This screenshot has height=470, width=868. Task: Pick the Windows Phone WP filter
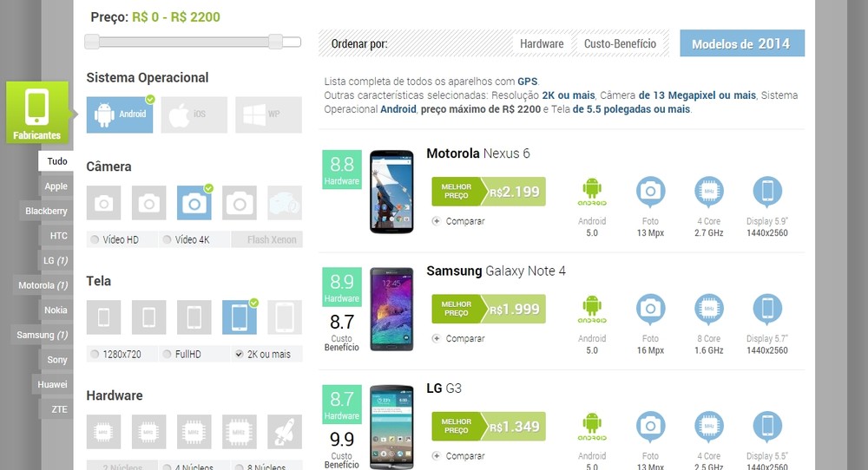(268, 114)
